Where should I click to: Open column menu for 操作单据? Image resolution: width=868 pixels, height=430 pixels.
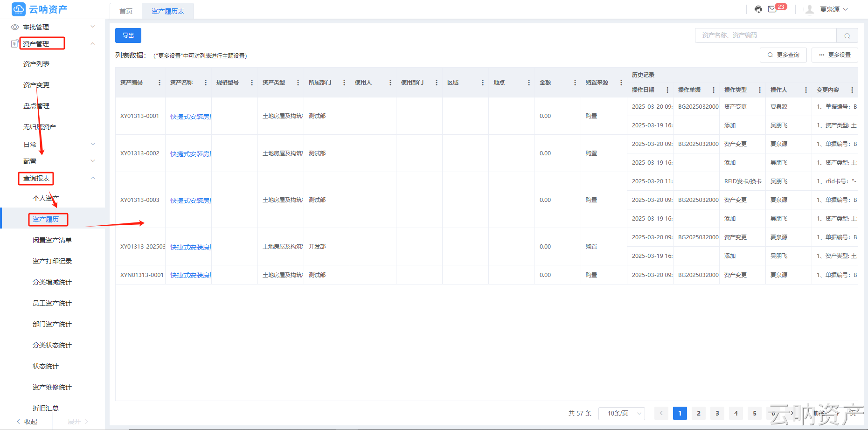(714, 90)
